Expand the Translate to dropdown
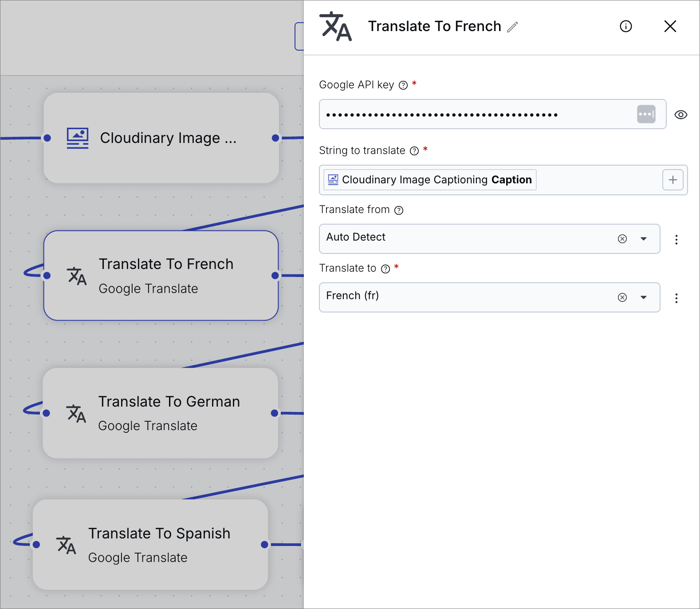Viewport: 700px width, 609px height. coord(643,297)
